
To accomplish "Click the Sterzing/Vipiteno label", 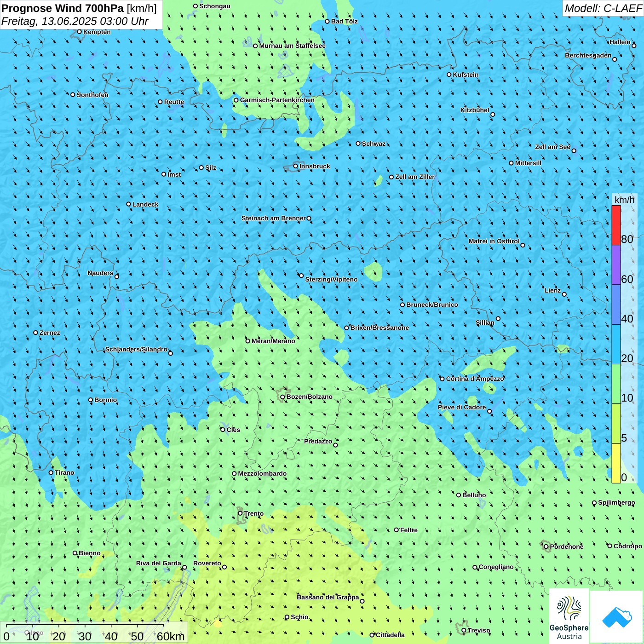I will [331, 279].
